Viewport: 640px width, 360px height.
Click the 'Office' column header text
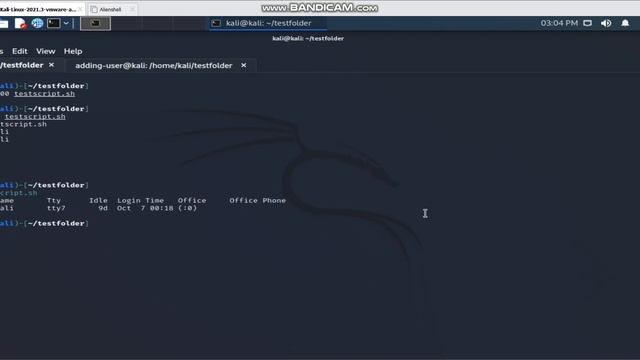(192, 200)
